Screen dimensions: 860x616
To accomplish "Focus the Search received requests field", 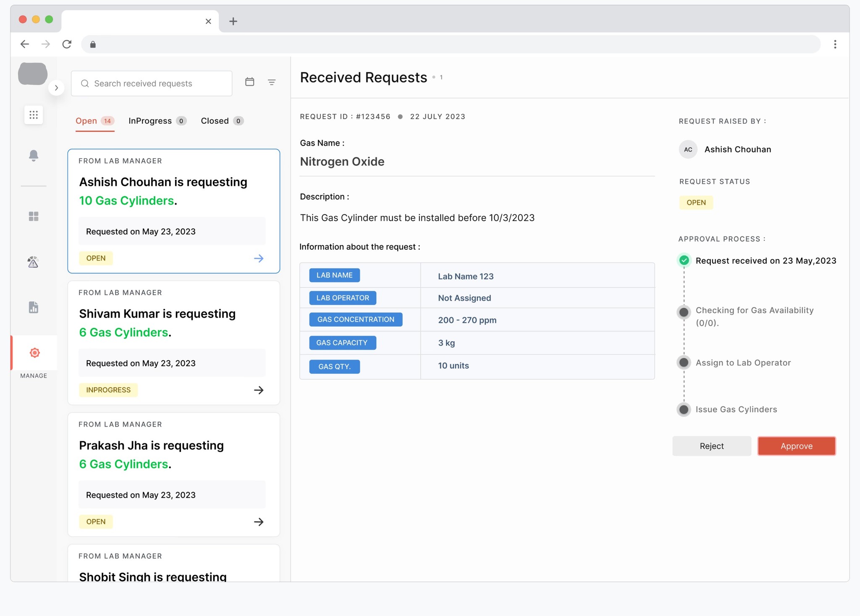I will tap(151, 84).
